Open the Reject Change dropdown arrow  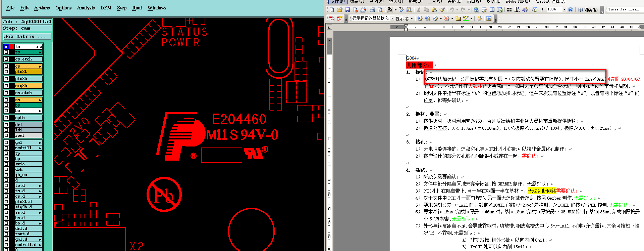click(x=452, y=18)
